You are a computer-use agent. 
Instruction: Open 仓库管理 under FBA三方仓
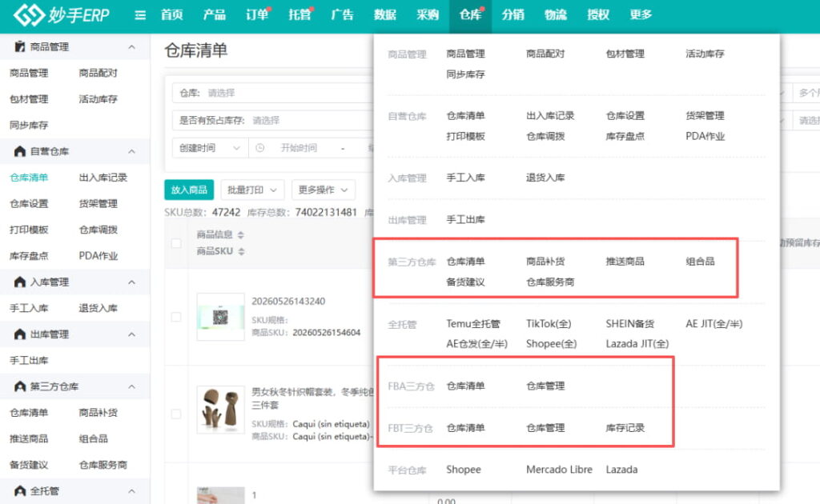coord(545,386)
